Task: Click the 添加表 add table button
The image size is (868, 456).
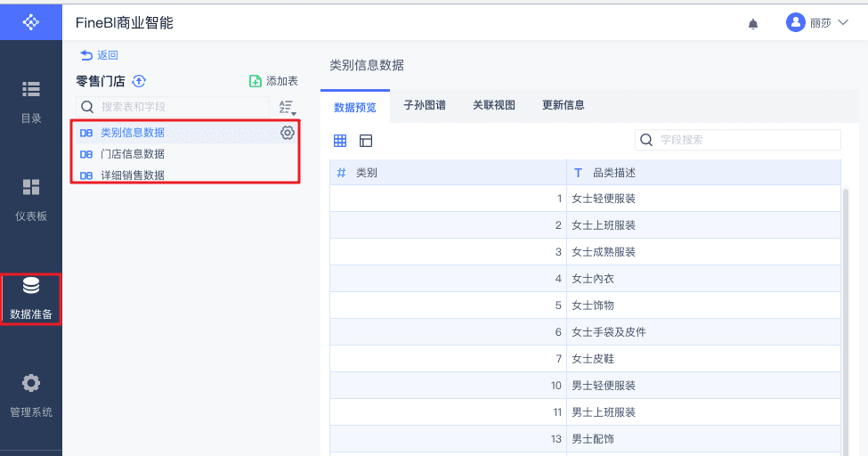Action: [273, 81]
